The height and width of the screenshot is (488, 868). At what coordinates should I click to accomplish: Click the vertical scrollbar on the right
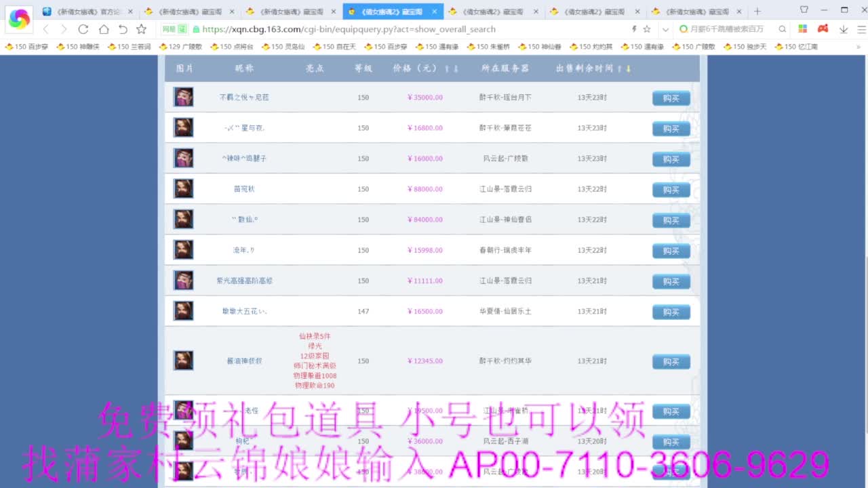coord(864,271)
